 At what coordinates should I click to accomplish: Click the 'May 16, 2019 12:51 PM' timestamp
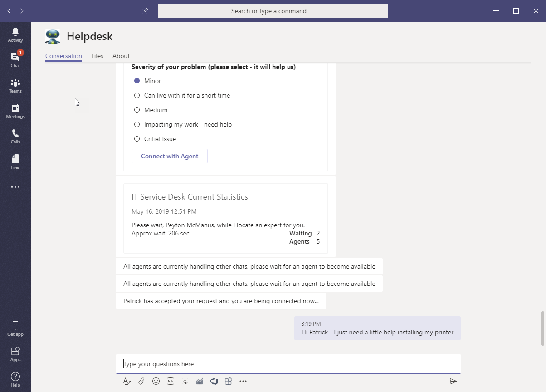pos(164,211)
